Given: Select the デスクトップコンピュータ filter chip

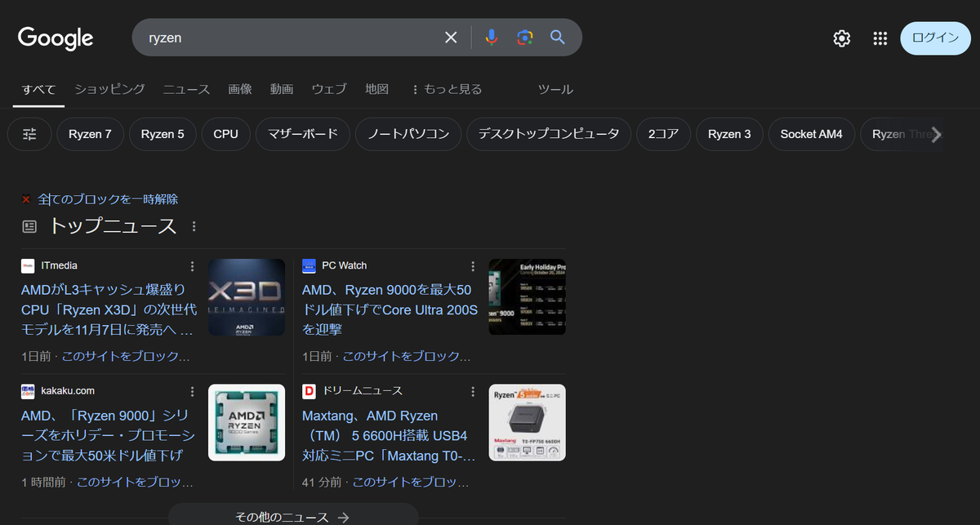Looking at the screenshot, I should click(x=549, y=134).
